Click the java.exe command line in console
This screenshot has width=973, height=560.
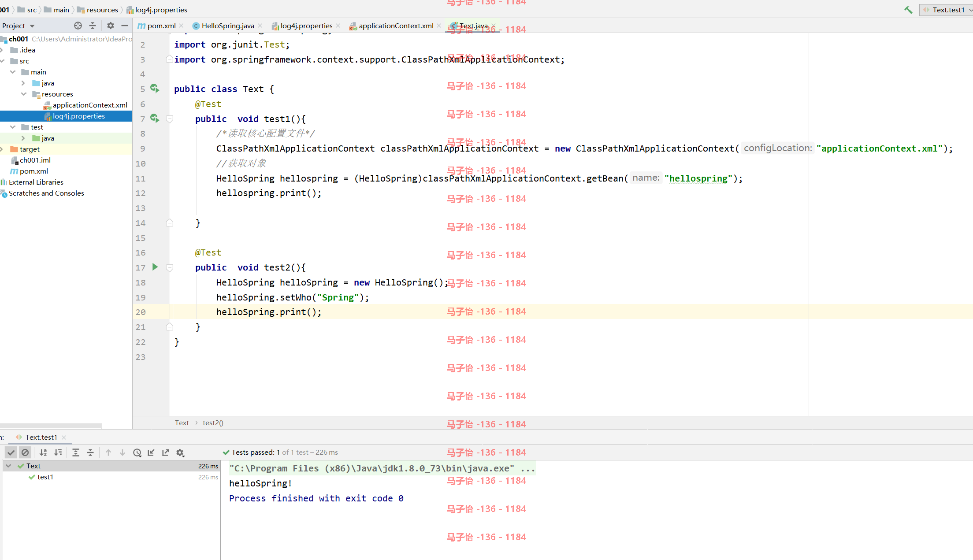coord(382,468)
